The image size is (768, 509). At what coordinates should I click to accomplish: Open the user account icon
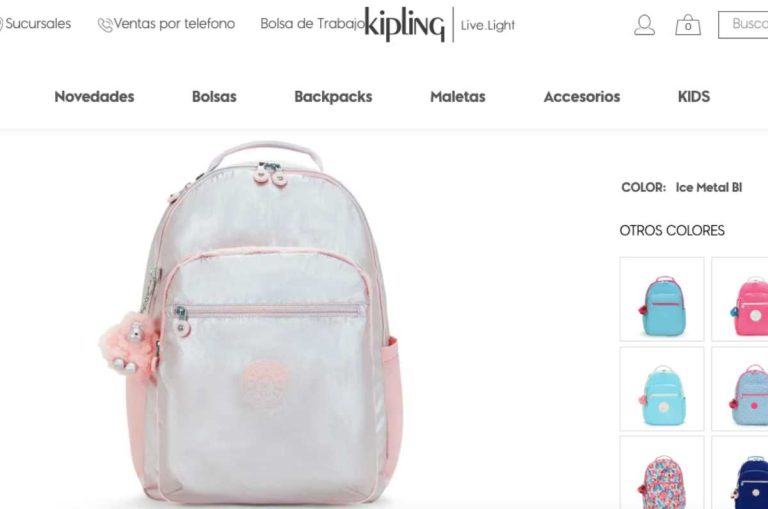click(x=644, y=25)
